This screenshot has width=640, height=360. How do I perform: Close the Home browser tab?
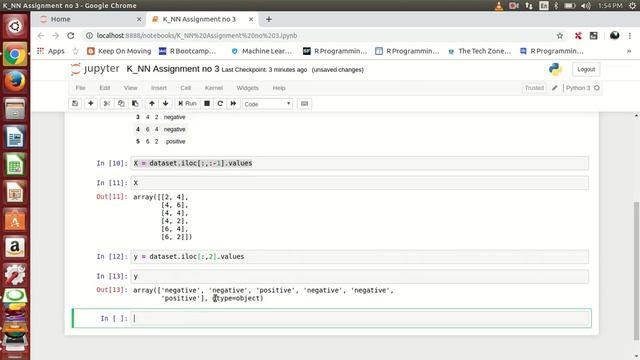coord(139,19)
